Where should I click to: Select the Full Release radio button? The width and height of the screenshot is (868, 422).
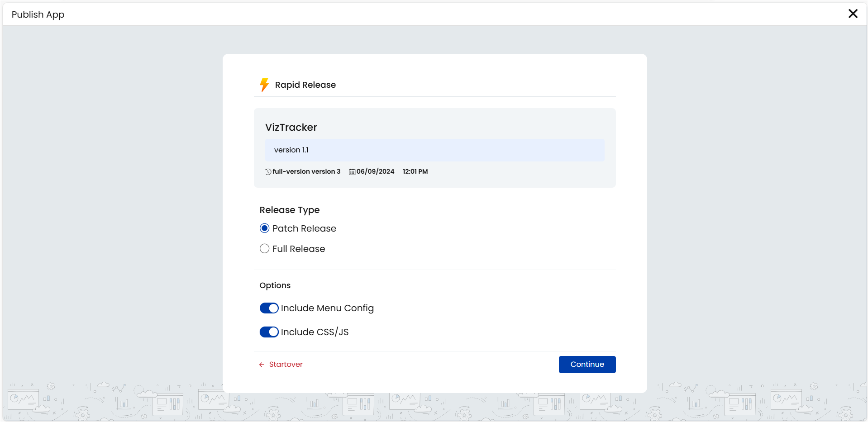pos(265,249)
